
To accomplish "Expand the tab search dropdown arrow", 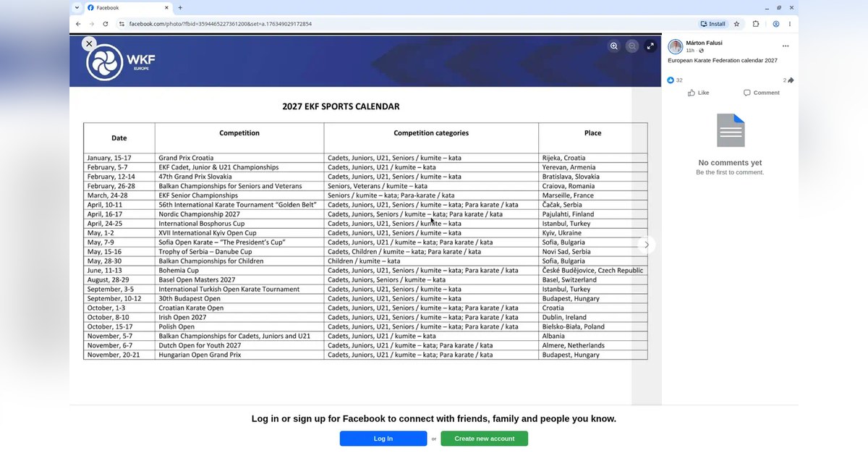I will click(x=77, y=7).
